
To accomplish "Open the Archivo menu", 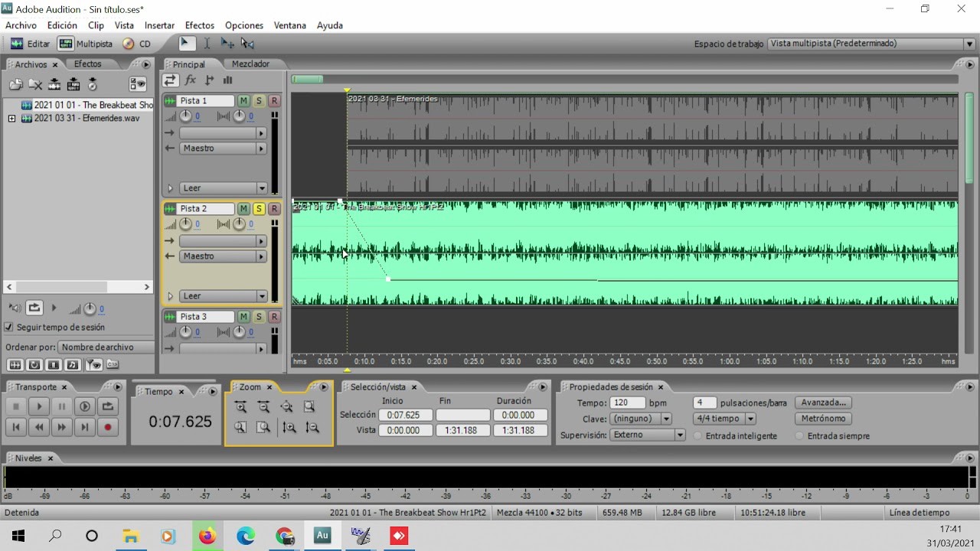I will [x=21, y=25].
